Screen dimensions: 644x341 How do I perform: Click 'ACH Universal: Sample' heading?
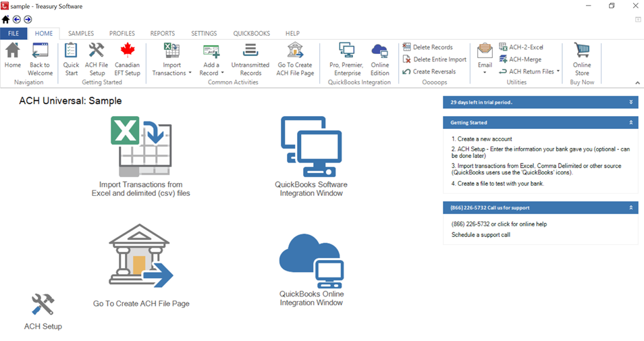(x=70, y=101)
